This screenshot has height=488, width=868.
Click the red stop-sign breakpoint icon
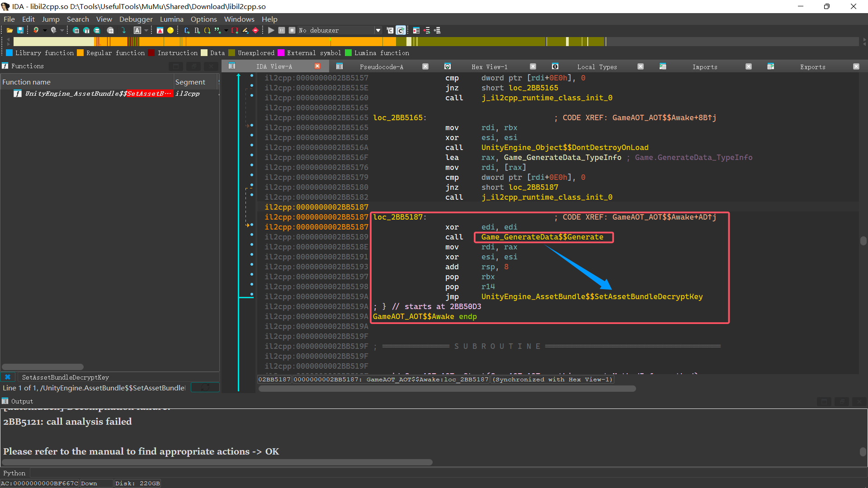click(255, 30)
